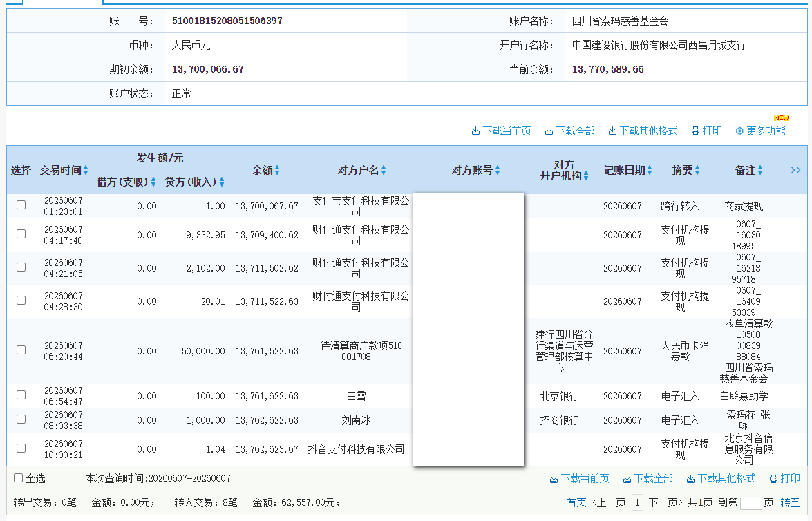Expand more columns with the >> arrow
The width and height of the screenshot is (812, 521).
click(x=795, y=170)
